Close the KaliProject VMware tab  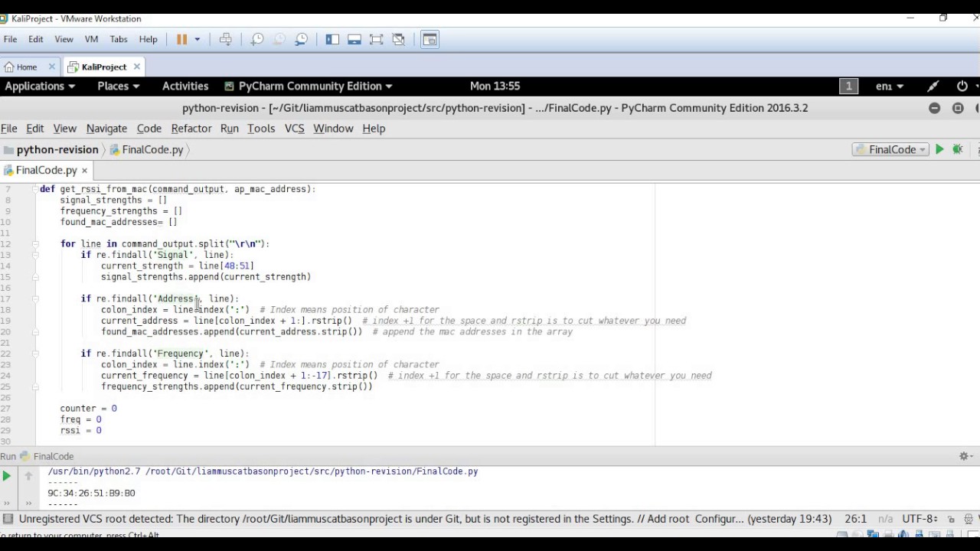(137, 67)
